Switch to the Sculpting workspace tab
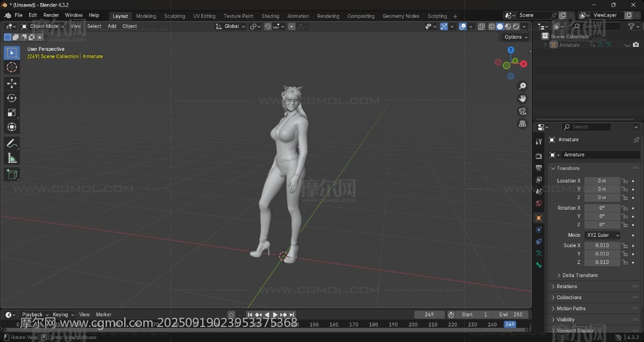This screenshot has width=644, height=342. [x=175, y=16]
